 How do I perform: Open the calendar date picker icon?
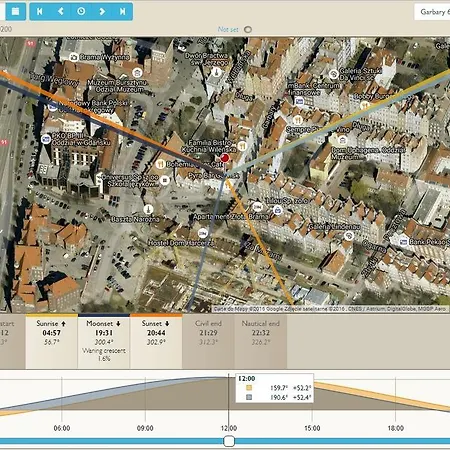pyautogui.click(x=15, y=11)
